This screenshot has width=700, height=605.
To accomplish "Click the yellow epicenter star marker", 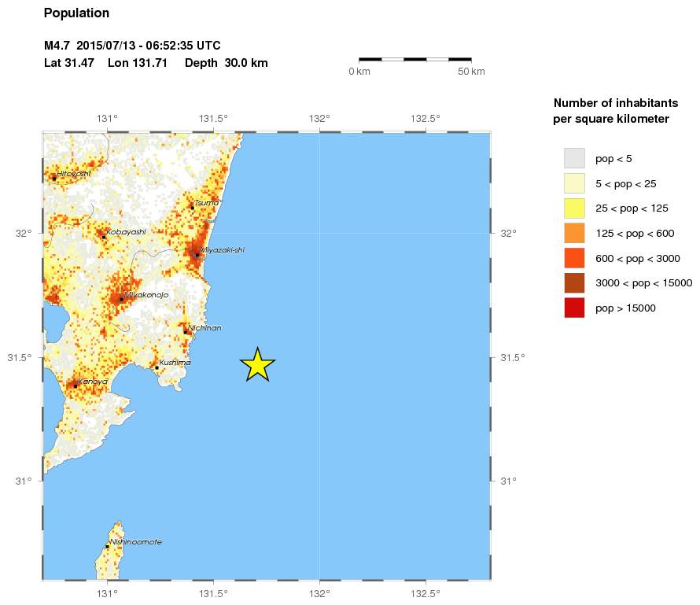I will click(257, 365).
